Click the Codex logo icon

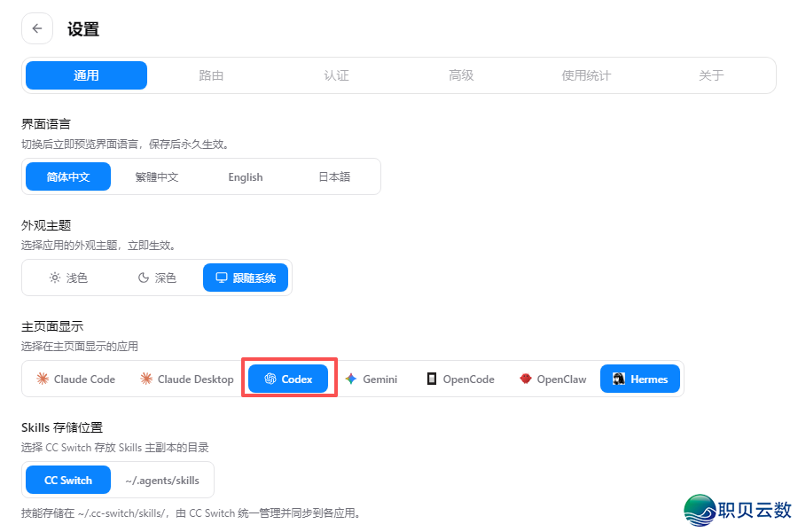pos(270,379)
